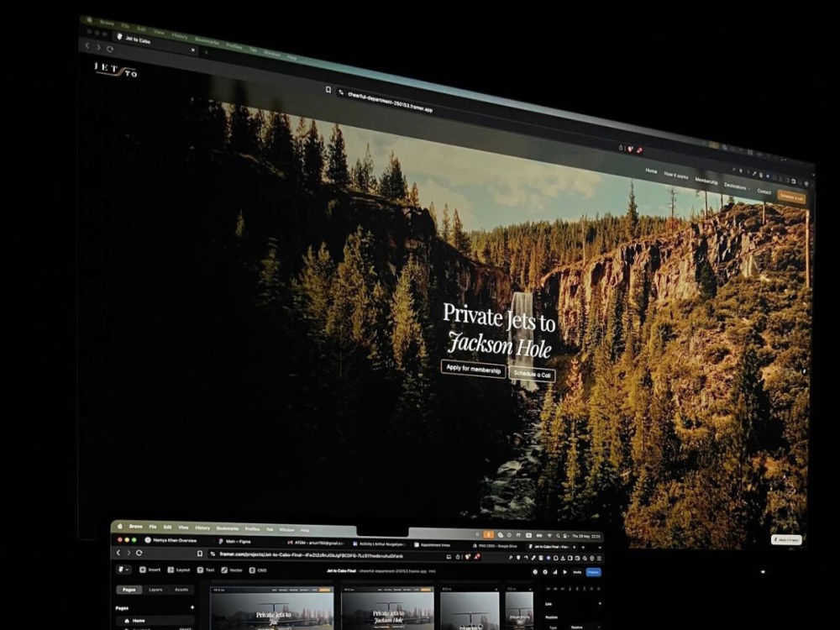Click the Publish button in Framer
Viewport: 840px width, 630px height.
[593, 572]
